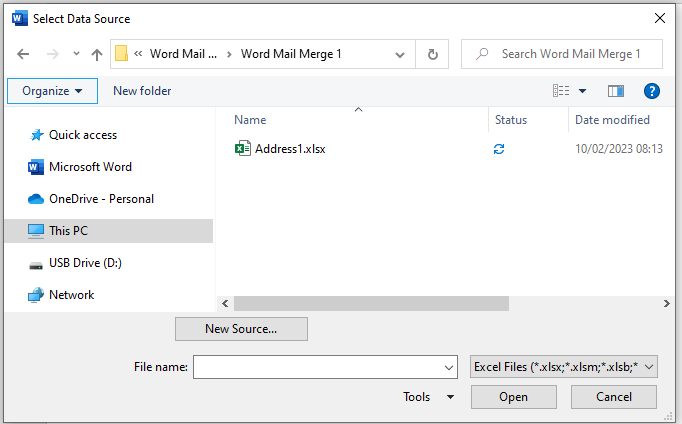The height and width of the screenshot is (424, 682).
Task: Go back using the Back arrow
Action: (23, 54)
